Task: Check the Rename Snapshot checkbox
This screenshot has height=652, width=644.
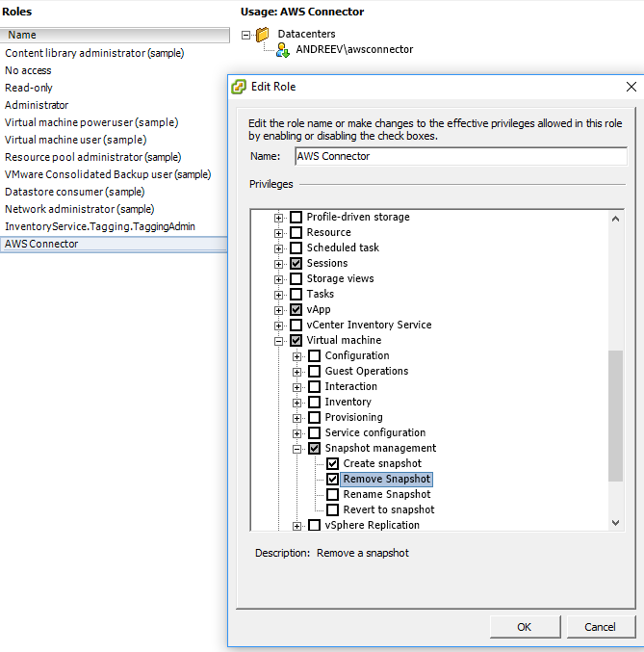Action: 333,494
